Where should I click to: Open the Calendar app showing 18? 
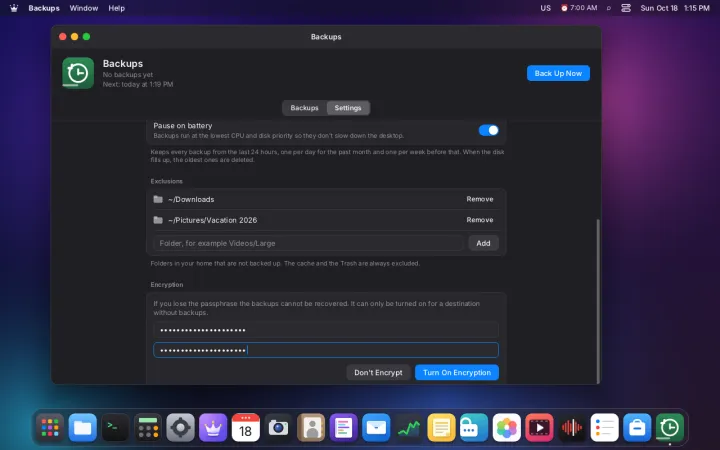click(246, 428)
